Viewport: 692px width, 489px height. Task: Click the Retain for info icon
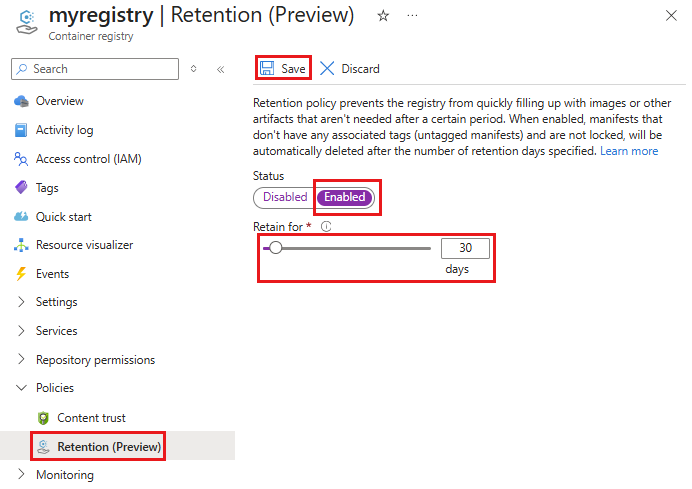point(326,226)
